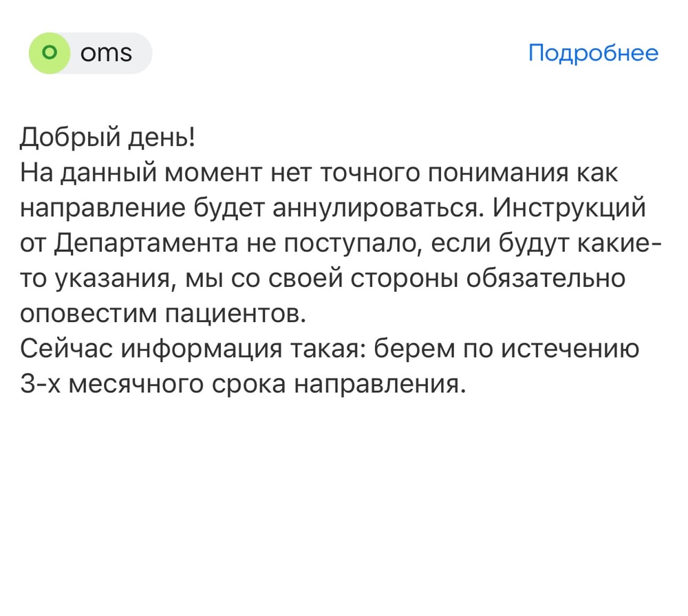The height and width of the screenshot is (616, 688).
Task: Click the green circle inside the sender chip
Action: tap(50, 53)
